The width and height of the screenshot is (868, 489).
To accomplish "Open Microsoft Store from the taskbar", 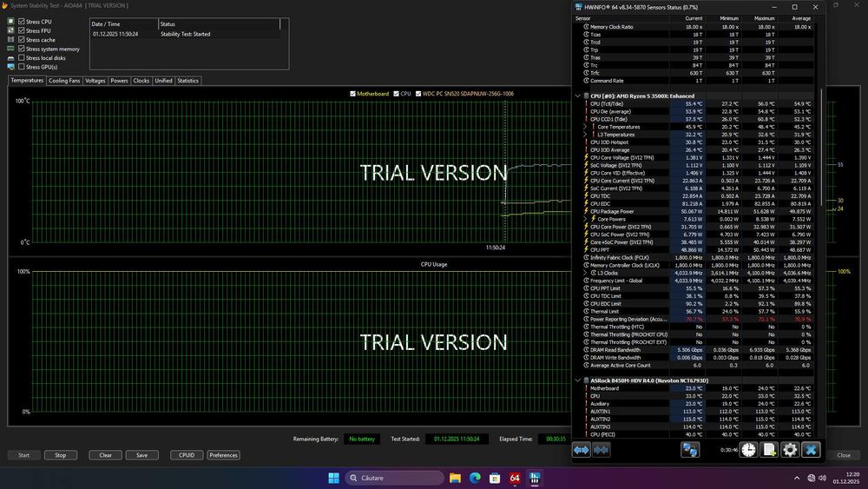I will 495,478.
